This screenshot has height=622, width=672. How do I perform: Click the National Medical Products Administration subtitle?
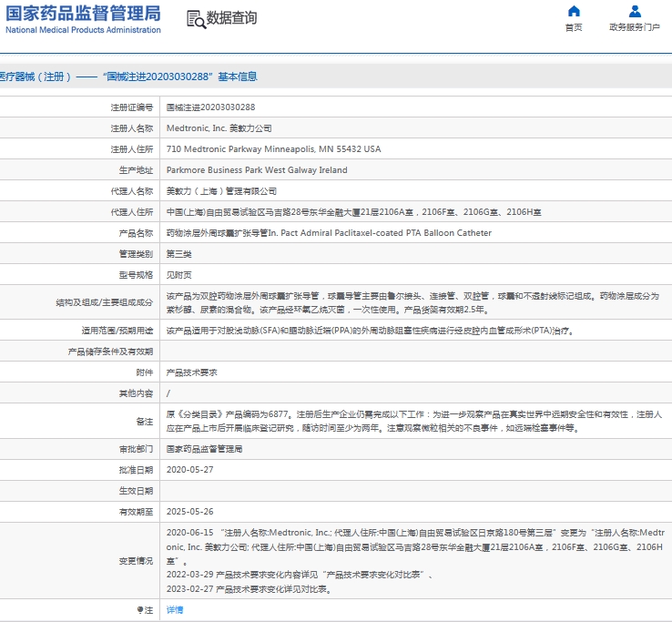[x=83, y=30]
